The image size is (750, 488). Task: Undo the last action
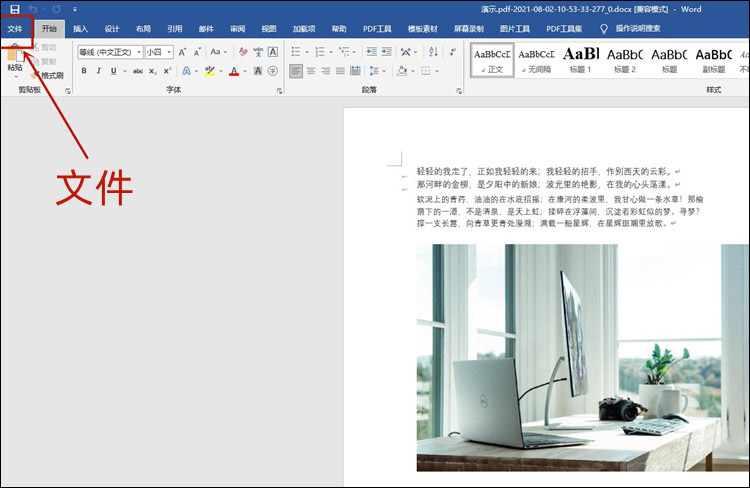pyautogui.click(x=33, y=9)
